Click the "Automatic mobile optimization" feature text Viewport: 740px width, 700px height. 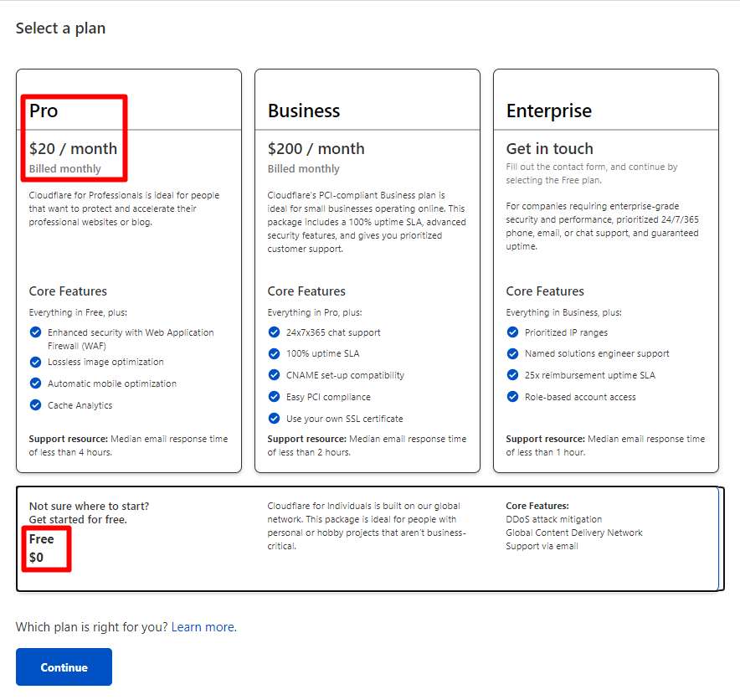point(112,383)
